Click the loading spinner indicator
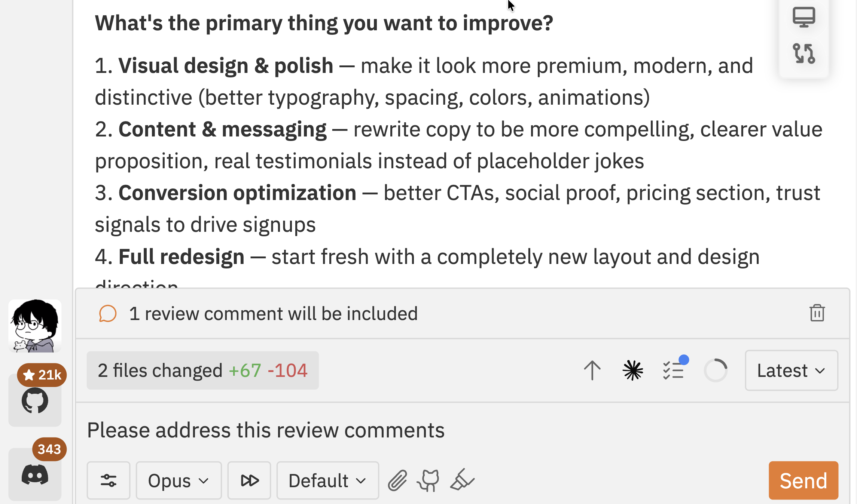The height and width of the screenshot is (504, 857). (716, 371)
